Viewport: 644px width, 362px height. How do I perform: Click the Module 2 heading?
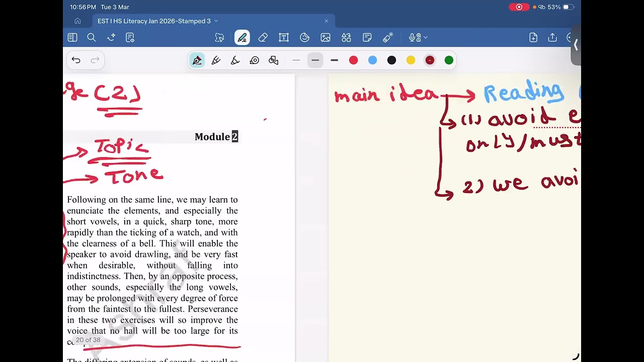pos(216,137)
